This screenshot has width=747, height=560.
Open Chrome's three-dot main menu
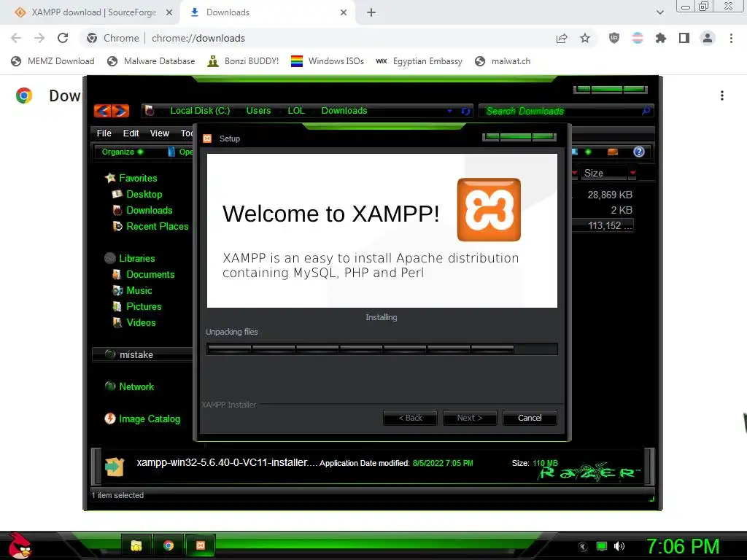(731, 38)
